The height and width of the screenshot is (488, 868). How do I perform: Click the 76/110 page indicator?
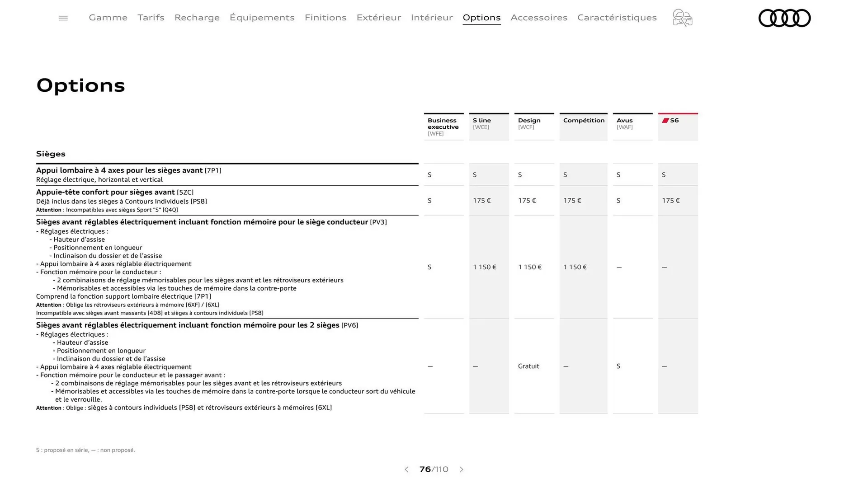point(433,469)
